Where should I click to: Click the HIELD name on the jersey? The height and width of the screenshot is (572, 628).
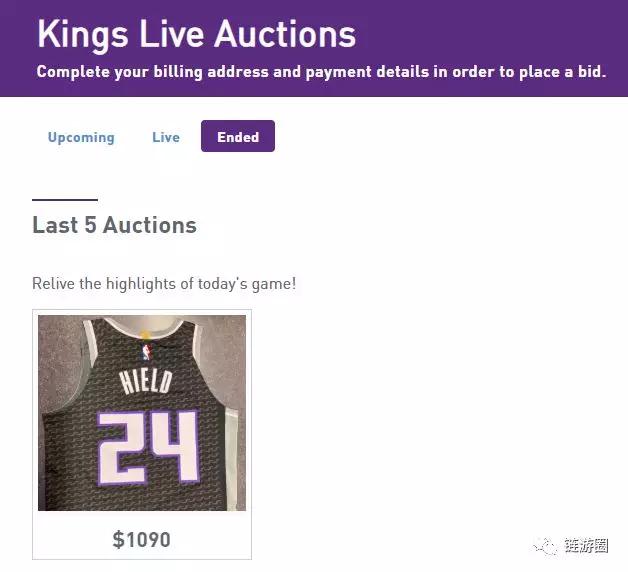point(146,383)
